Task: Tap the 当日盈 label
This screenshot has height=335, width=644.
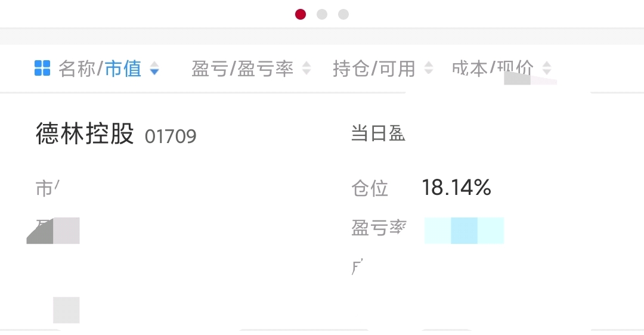Action: pyautogui.click(x=378, y=134)
